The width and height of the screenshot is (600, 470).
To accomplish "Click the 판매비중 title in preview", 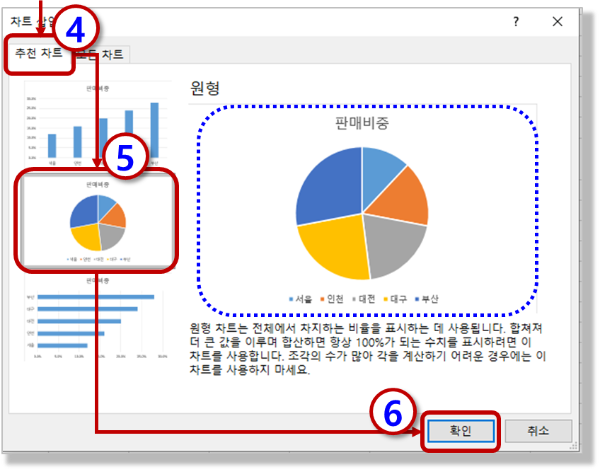I will 362,123.
